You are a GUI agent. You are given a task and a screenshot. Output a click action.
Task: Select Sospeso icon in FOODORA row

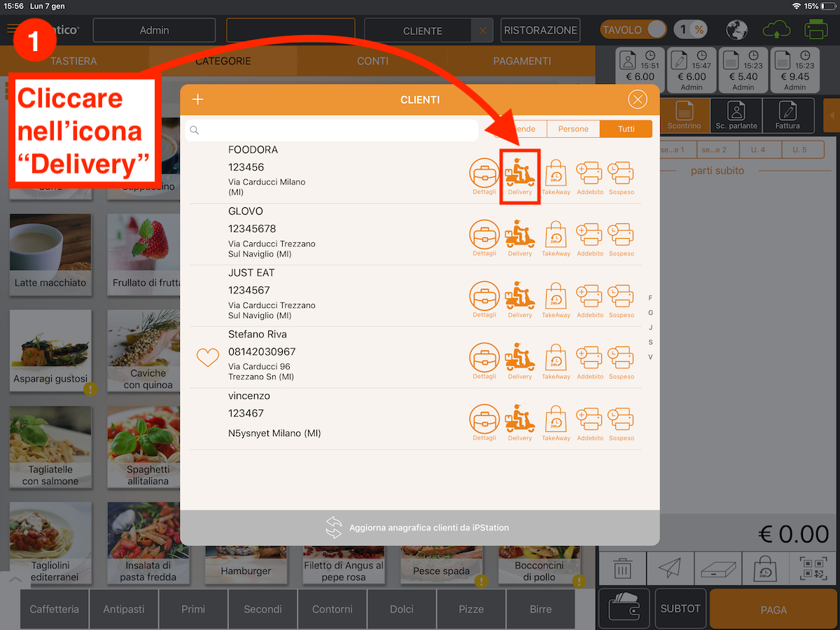click(621, 177)
